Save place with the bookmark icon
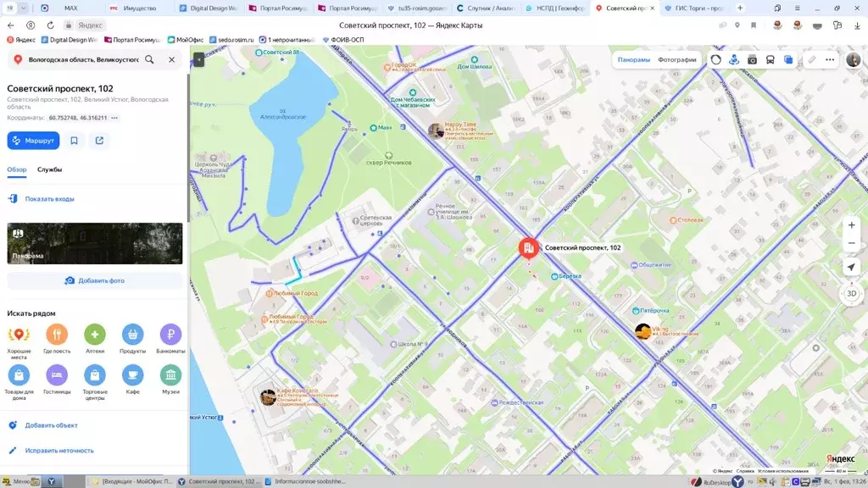The height and width of the screenshot is (488, 868). pos(75,141)
